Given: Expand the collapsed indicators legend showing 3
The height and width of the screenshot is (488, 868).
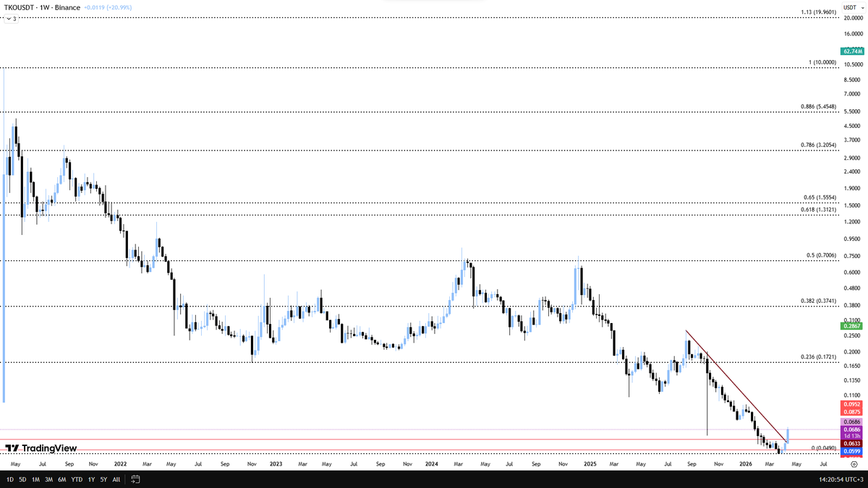Looking at the screenshot, I should point(12,19).
